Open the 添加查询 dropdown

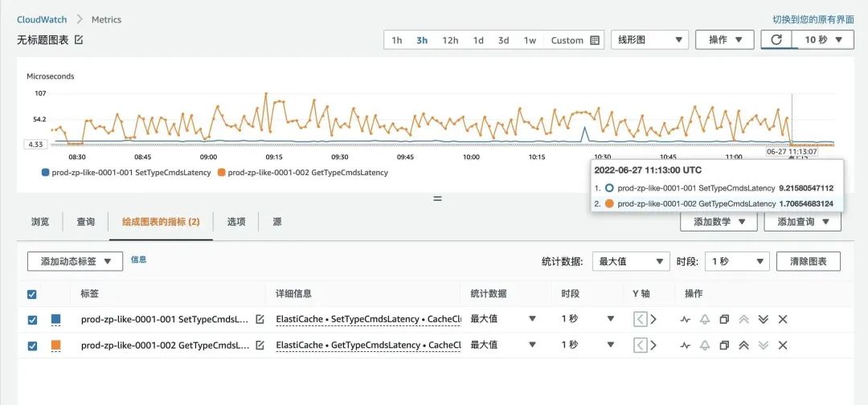click(803, 222)
